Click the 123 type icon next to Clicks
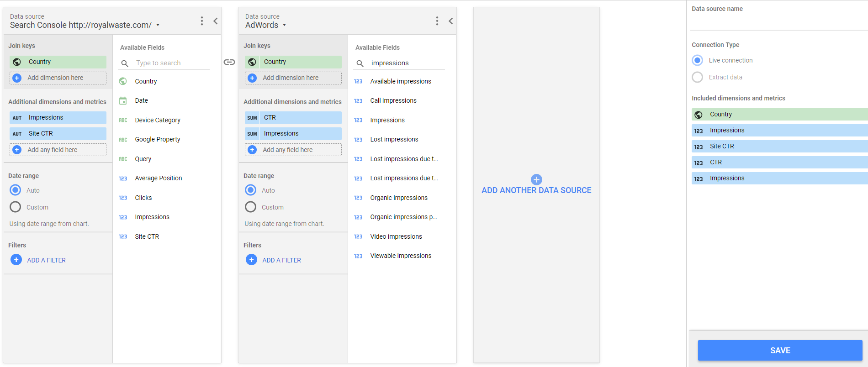Image resolution: width=868 pixels, height=367 pixels. click(x=123, y=198)
